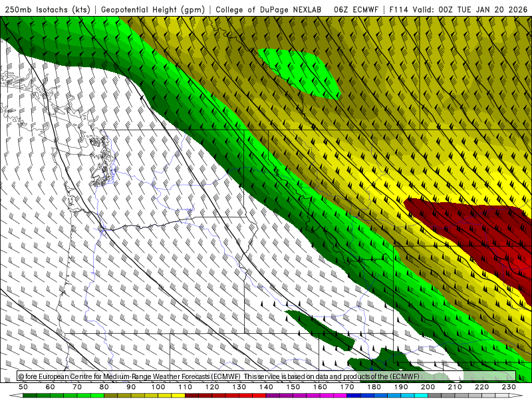This screenshot has width=532, height=399.
Task: Click the '190' value on the color scale
Action: [401, 387]
